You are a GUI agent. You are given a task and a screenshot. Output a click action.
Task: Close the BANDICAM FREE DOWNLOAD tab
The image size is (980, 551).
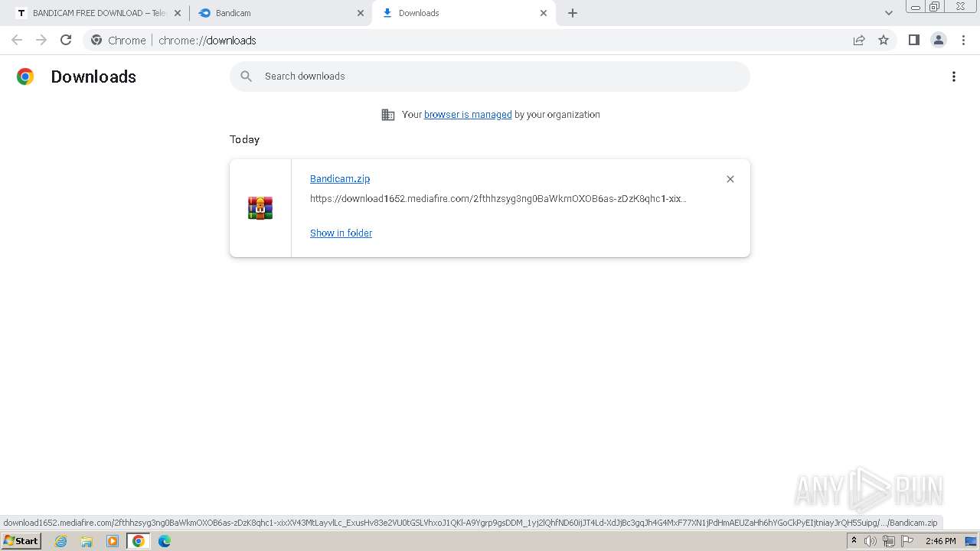click(178, 13)
